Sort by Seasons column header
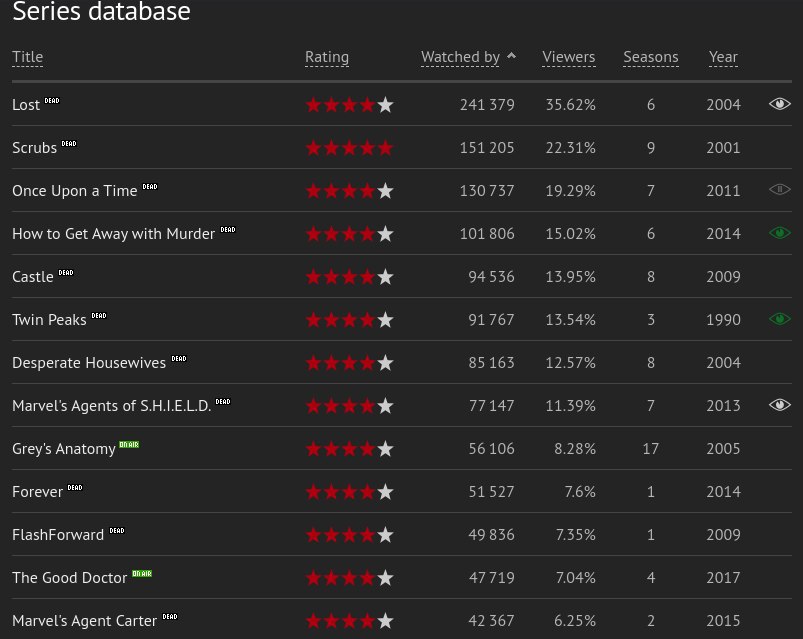 (x=650, y=57)
